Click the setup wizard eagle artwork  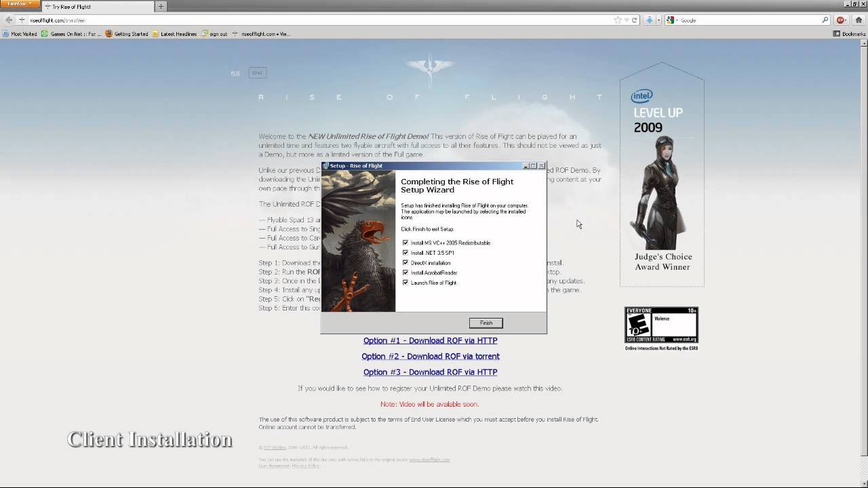pos(358,241)
